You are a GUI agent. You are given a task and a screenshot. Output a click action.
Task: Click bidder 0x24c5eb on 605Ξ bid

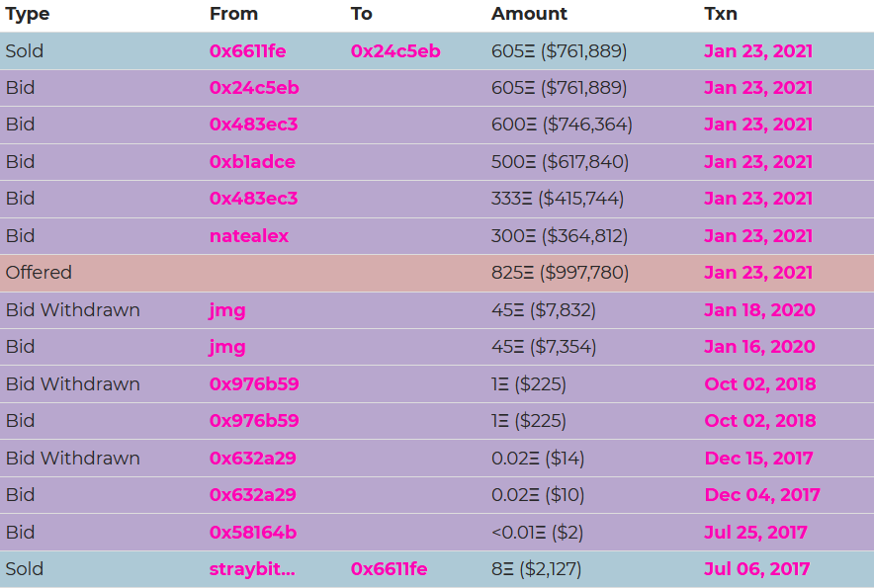(x=254, y=88)
